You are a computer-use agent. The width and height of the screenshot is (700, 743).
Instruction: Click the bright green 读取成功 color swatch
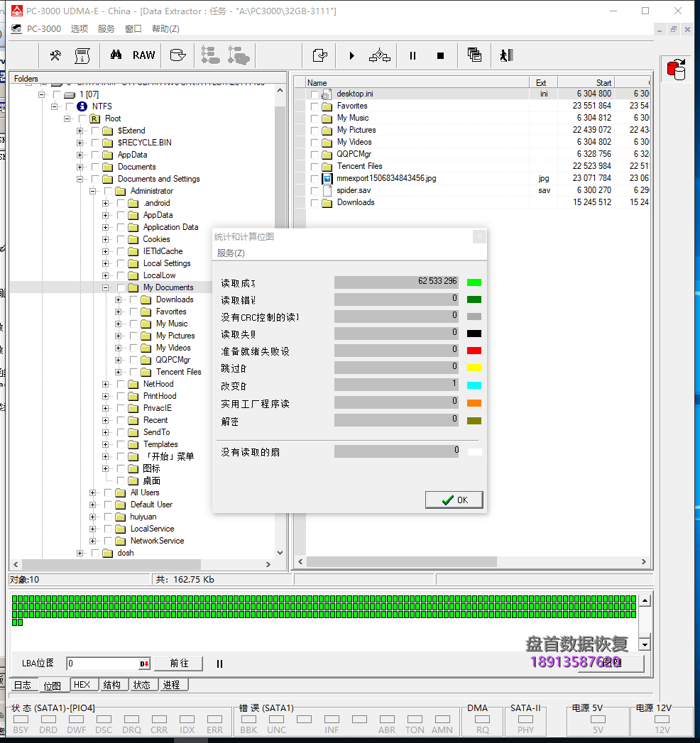pyautogui.click(x=474, y=282)
